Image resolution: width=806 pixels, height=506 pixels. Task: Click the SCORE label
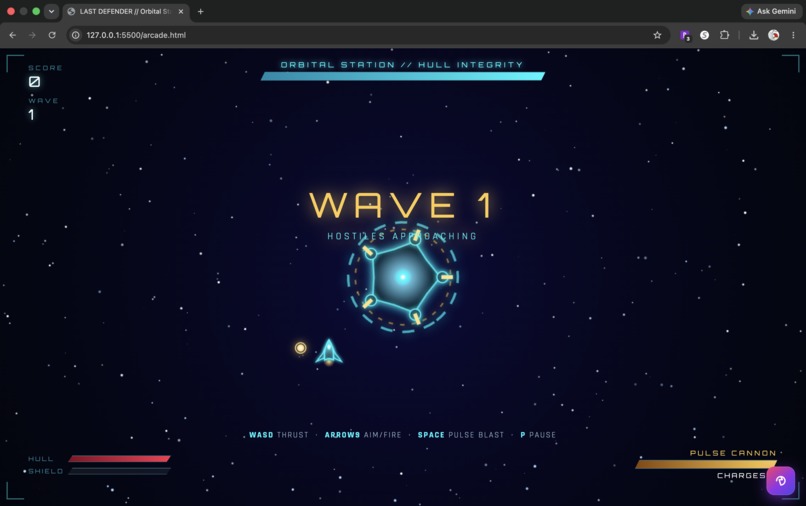click(x=45, y=68)
